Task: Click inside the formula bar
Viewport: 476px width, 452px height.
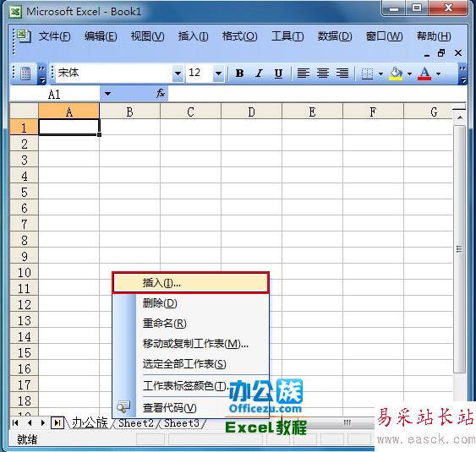Action: pos(317,94)
